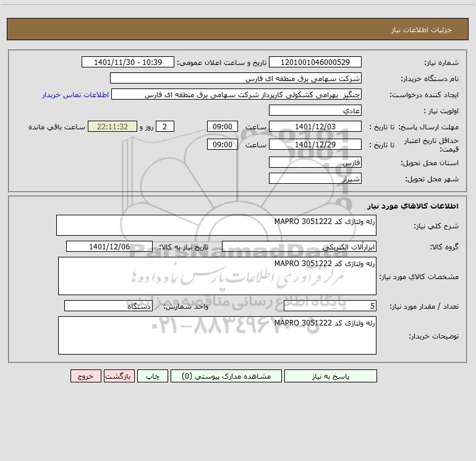Click the announcement date field 1401/11/30 - 10:39

(128, 62)
